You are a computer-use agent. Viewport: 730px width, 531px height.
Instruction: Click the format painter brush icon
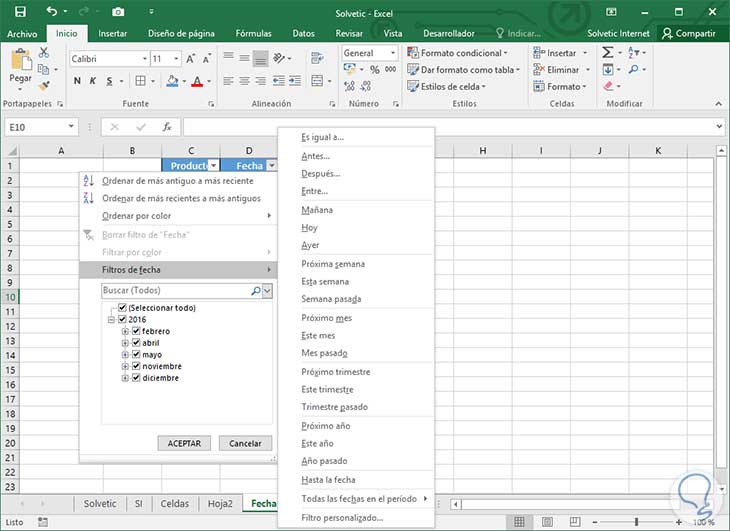pos(44,86)
